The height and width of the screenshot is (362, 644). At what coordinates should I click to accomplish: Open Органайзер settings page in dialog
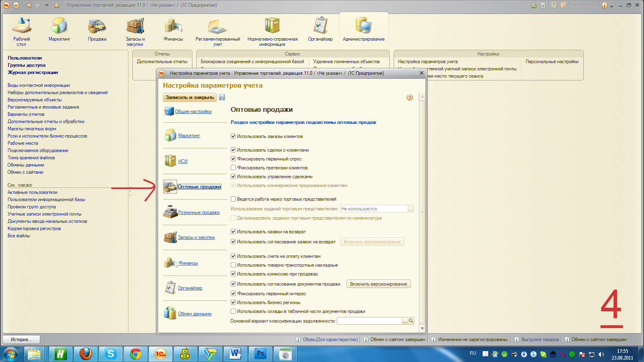point(190,288)
